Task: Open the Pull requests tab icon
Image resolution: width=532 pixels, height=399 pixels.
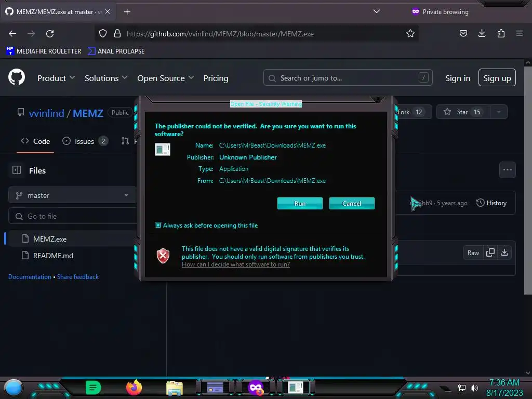Action: pos(125,141)
